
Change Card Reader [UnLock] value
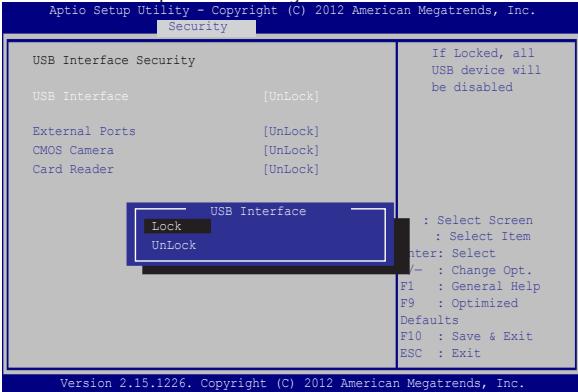291,170
